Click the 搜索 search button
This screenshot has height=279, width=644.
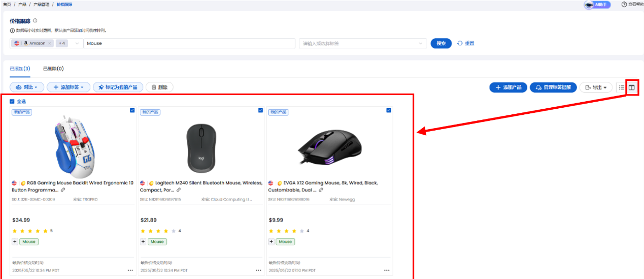pyautogui.click(x=441, y=44)
